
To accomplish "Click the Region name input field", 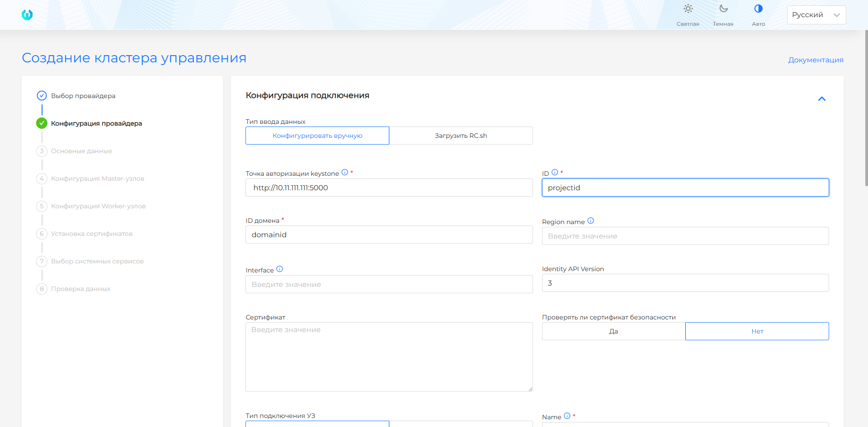I will [685, 235].
